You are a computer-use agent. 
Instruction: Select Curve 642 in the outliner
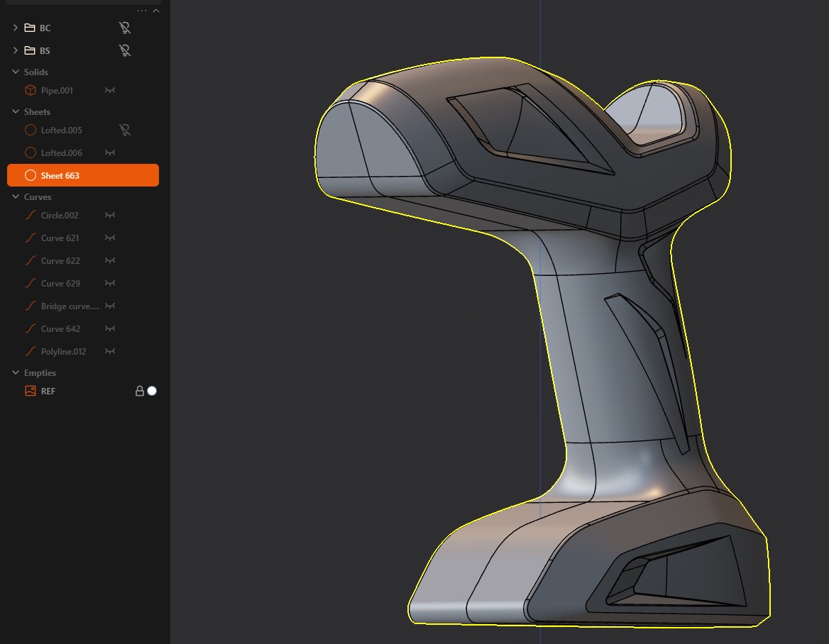point(60,328)
